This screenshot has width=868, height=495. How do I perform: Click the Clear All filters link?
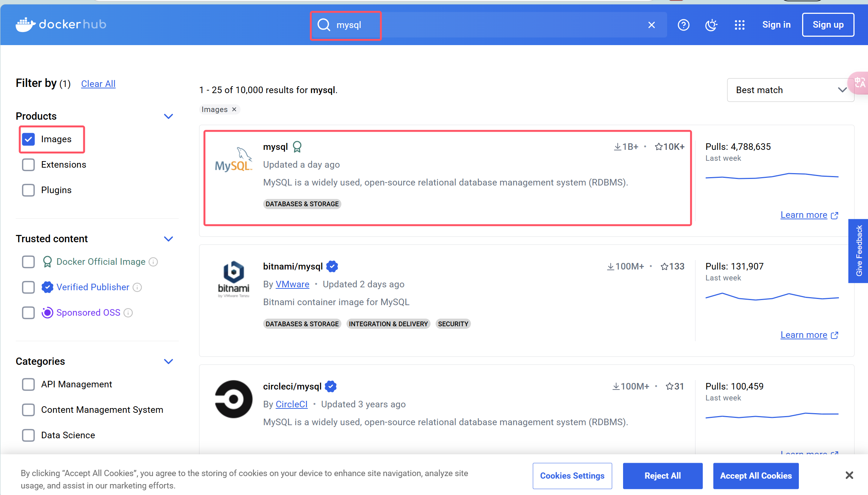98,84
